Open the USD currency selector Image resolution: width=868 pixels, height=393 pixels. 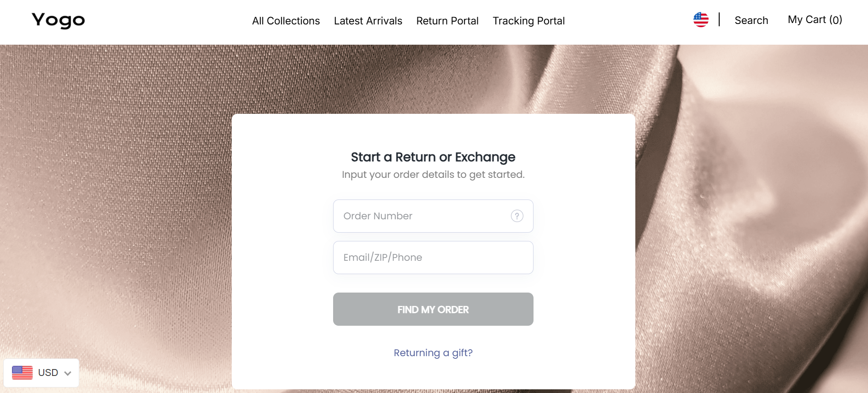pyautogui.click(x=41, y=373)
